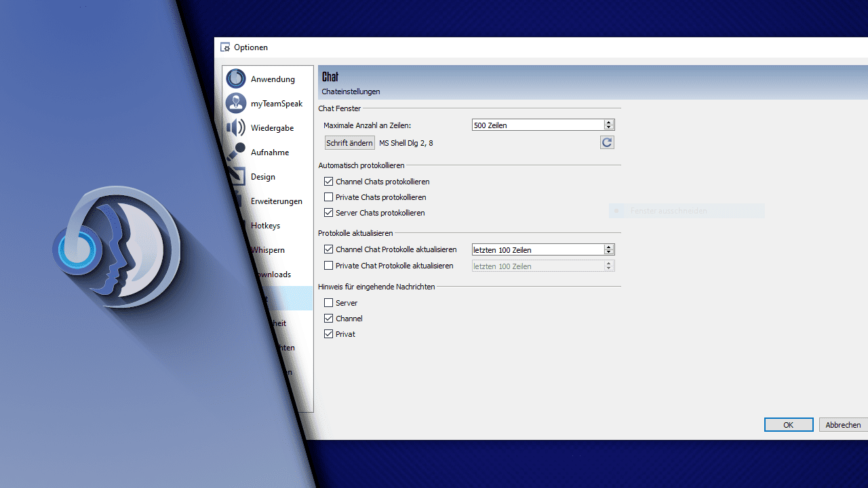Click the Private Chat Zeilen spinner
This screenshot has width=868, height=488.
608,266
